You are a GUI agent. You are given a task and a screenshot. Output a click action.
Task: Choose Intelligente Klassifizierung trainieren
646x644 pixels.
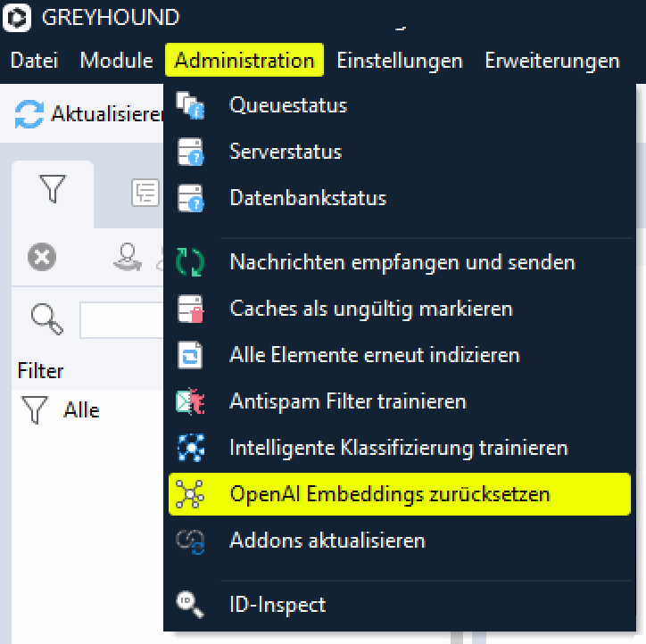[x=398, y=448]
